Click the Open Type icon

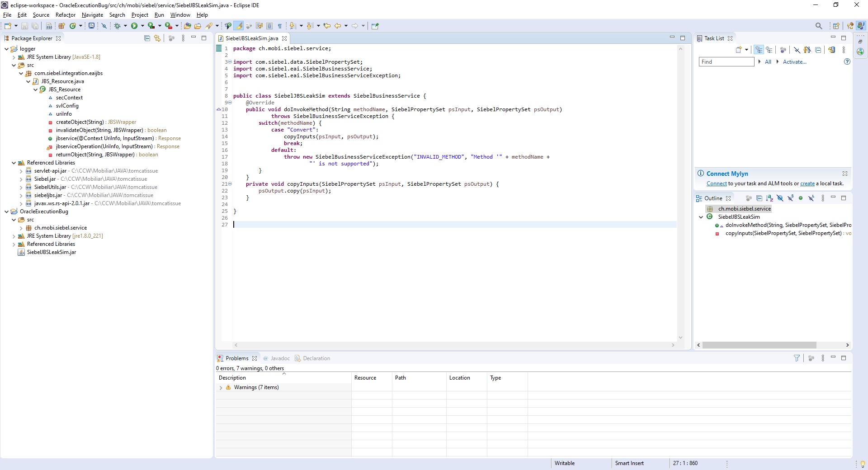tap(187, 26)
